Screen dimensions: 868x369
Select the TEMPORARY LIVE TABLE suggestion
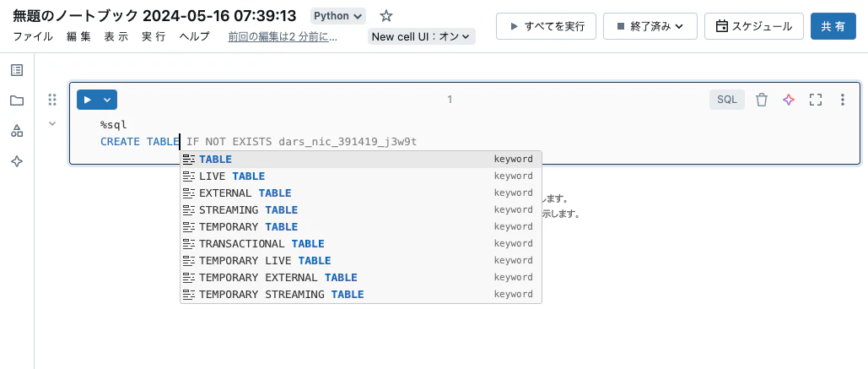(x=361, y=260)
